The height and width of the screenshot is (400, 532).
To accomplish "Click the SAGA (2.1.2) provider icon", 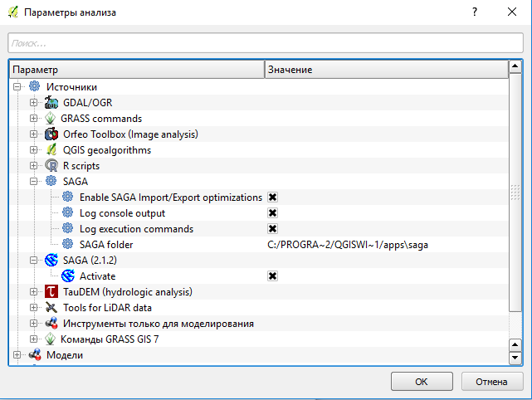I will (51, 261).
